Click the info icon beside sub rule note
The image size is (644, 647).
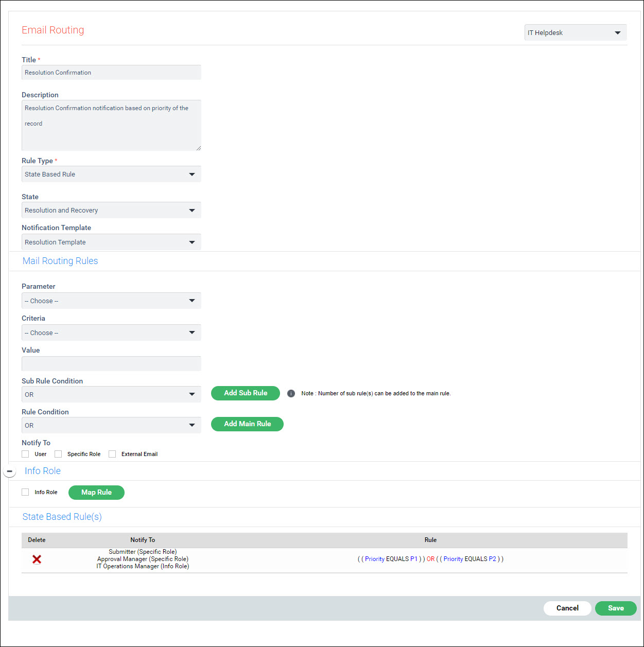pyautogui.click(x=291, y=393)
